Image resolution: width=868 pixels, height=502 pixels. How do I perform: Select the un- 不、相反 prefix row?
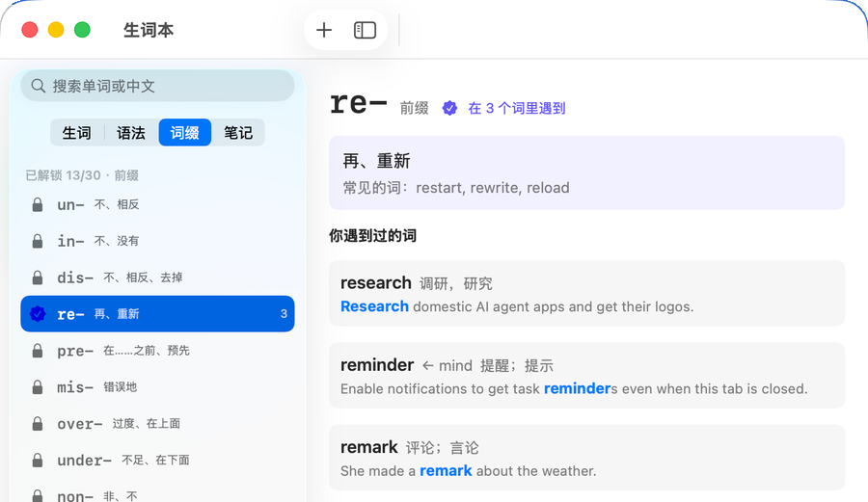tap(158, 204)
